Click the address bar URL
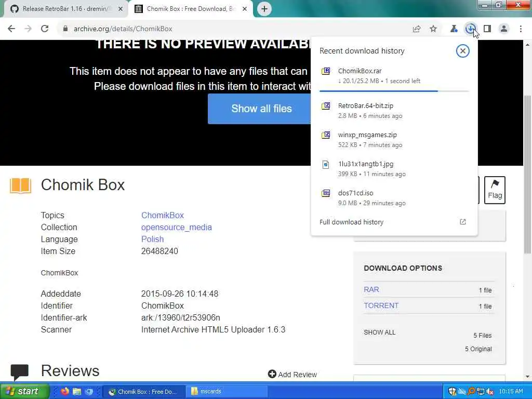 pos(123,29)
